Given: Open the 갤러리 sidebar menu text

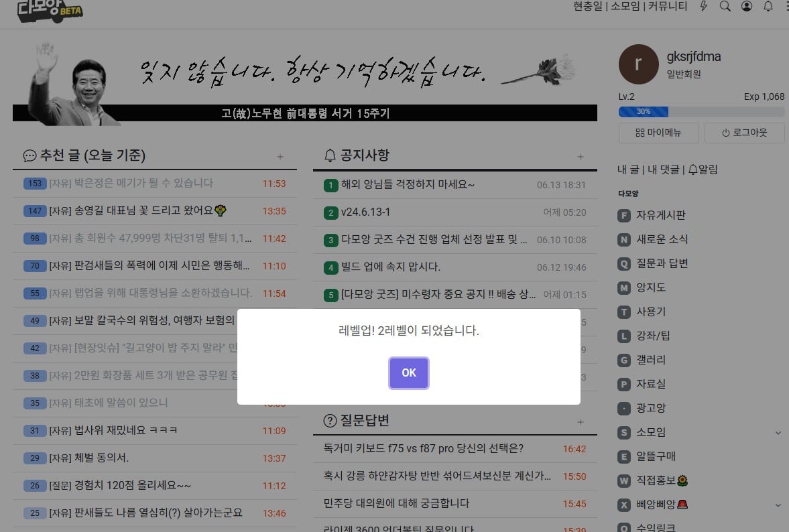Looking at the screenshot, I should (651, 360).
